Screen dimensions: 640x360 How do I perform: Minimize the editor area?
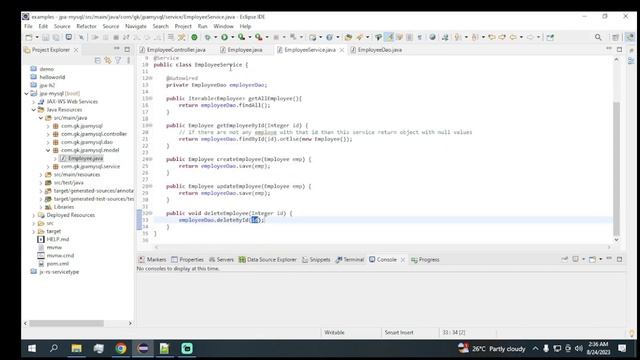coord(609,49)
